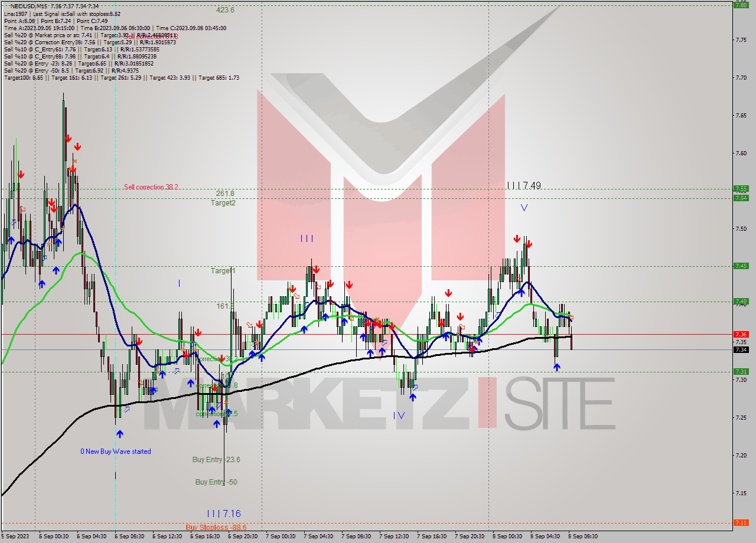Click the Target2 label
Viewport: 756px width, 543px height.
tap(223, 203)
